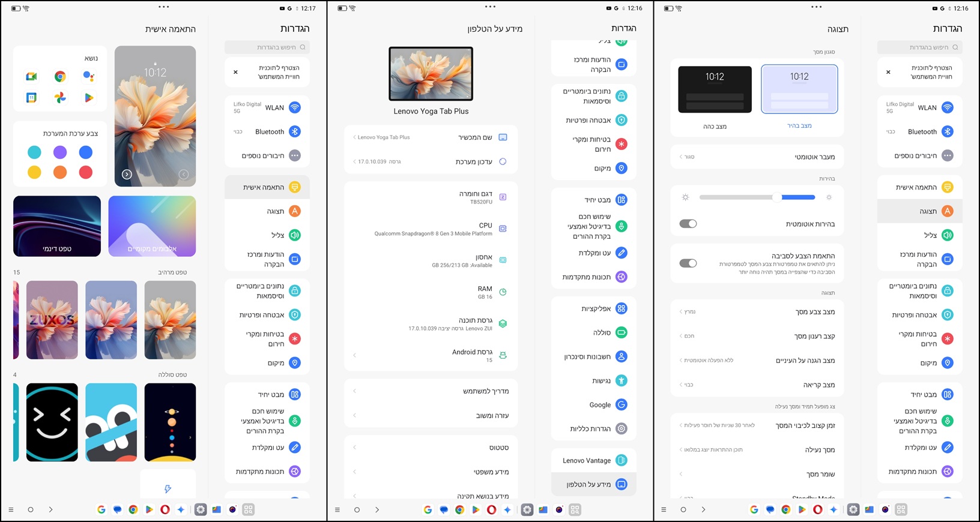
Task: Expand auto switch (מעבר אוטומטי) option
Action: pyautogui.click(x=757, y=157)
